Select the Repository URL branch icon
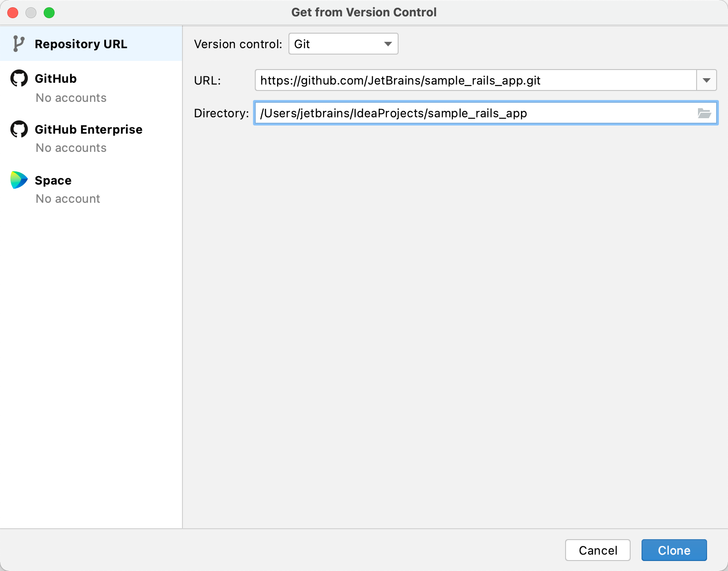 [x=18, y=43]
